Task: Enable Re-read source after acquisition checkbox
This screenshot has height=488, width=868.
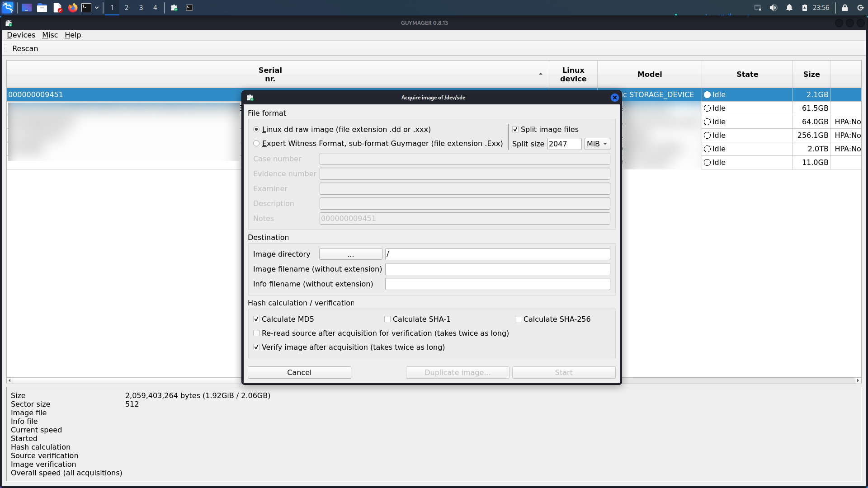Action: click(x=256, y=333)
